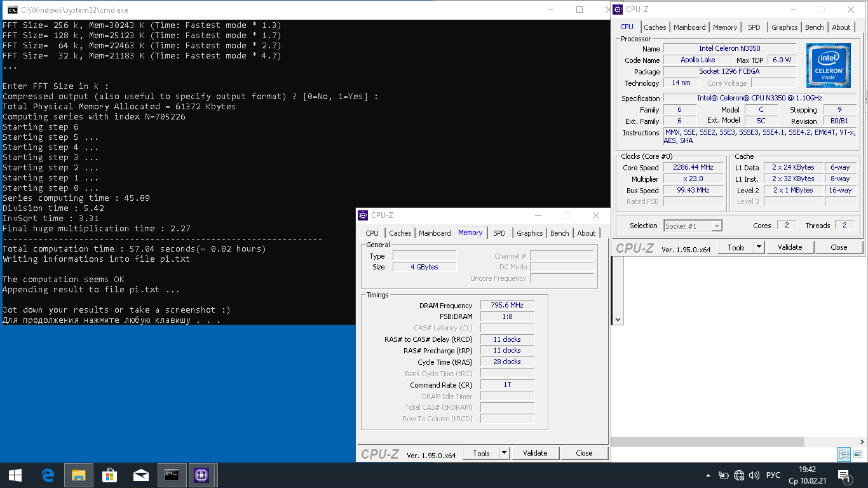Check the battery power tray icon

(724, 475)
